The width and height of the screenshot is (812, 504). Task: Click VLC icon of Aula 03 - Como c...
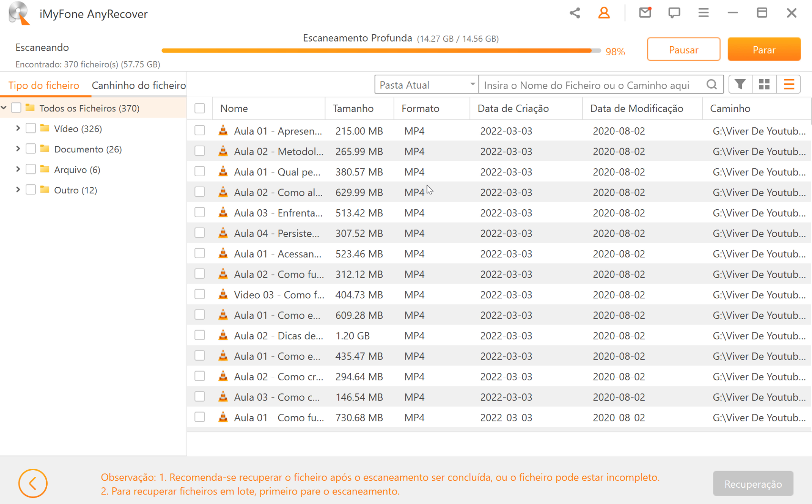point(223,397)
